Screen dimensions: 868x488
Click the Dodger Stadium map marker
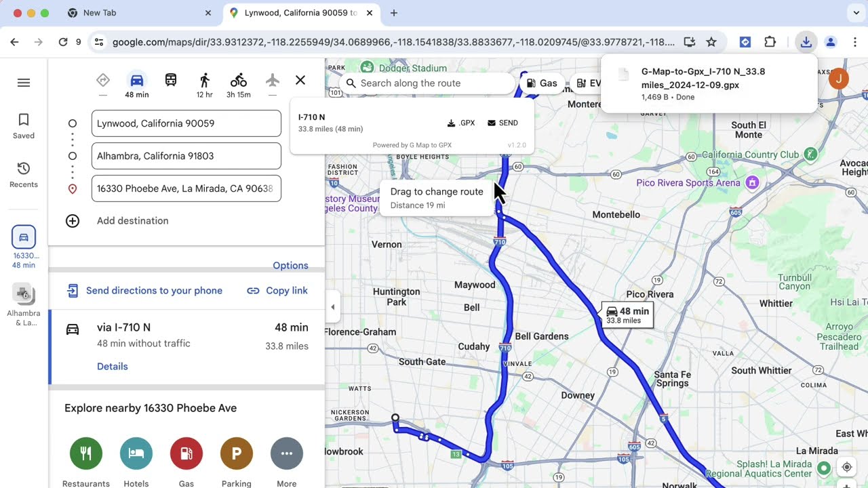tap(367, 67)
